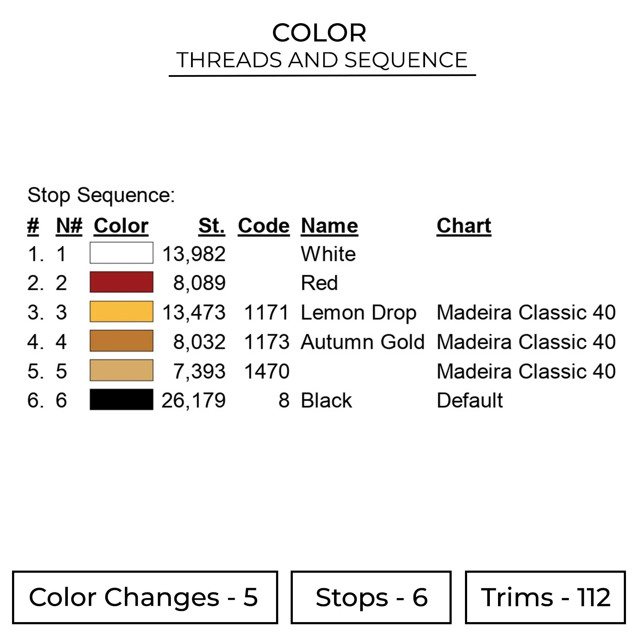Click the Chart column header
Screen dimensions: 644x644
tap(464, 226)
